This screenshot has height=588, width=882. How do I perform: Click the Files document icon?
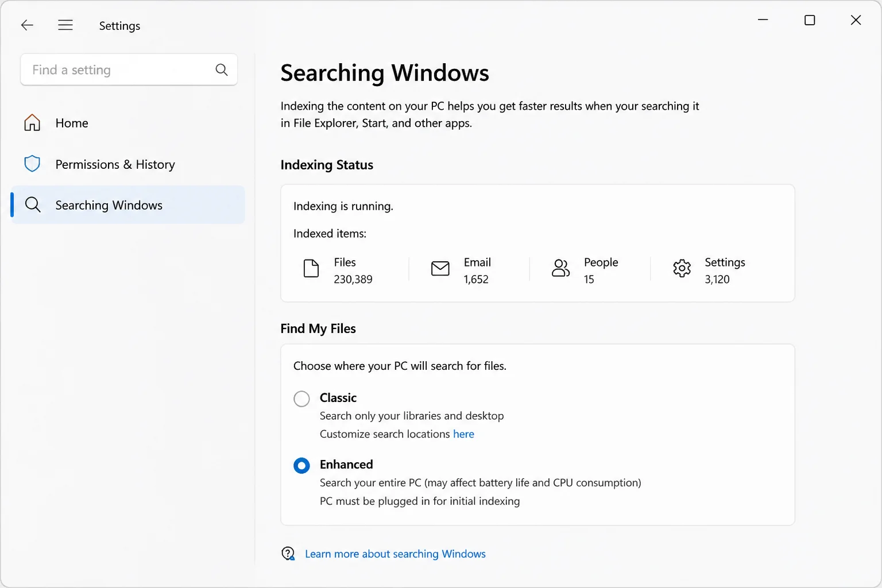click(x=311, y=268)
